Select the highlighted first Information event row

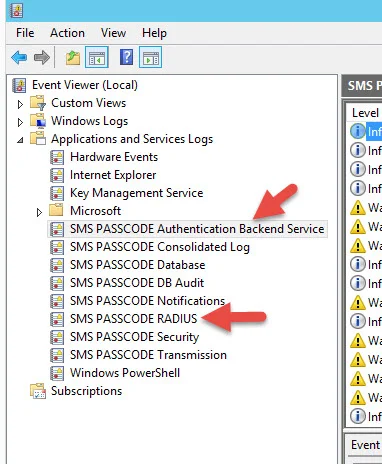366,132
